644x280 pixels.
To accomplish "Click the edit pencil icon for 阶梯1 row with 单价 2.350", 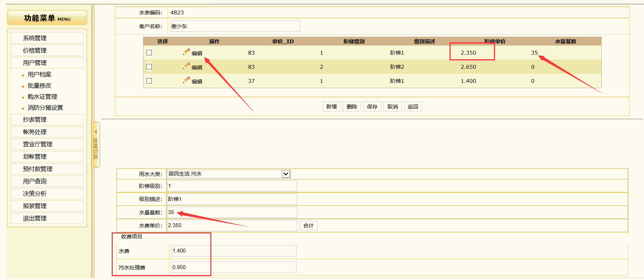I will (x=187, y=52).
